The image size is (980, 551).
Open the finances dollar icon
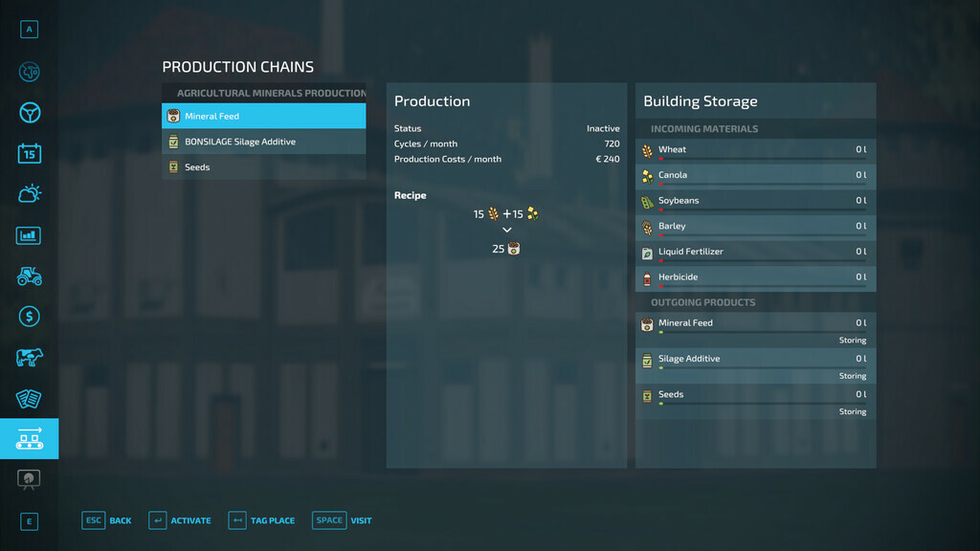29,317
